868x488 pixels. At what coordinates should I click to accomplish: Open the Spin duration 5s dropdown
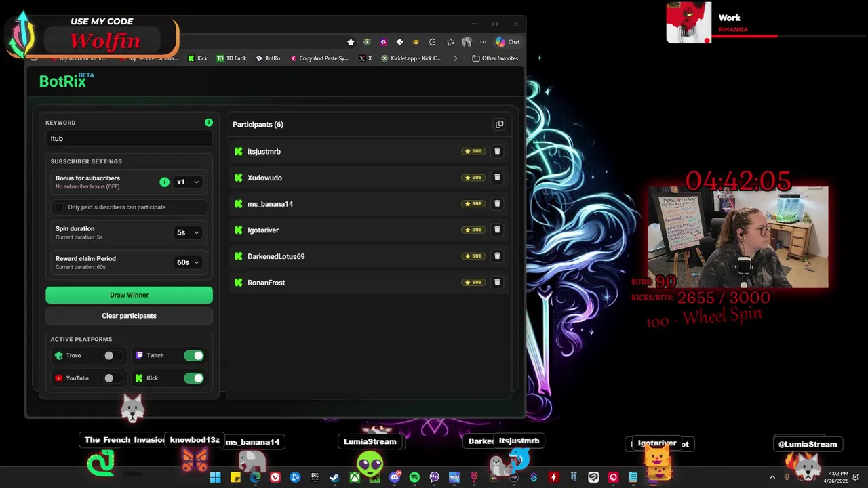click(188, 232)
